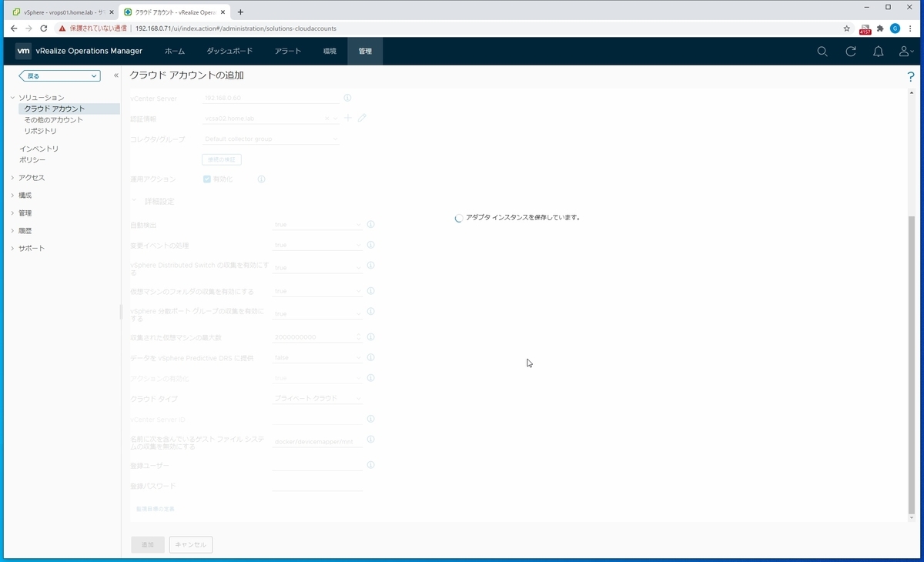Show info icon for vSphere Predictive DRS setting
This screenshot has height=562, width=924.
(x=370, y=357)
